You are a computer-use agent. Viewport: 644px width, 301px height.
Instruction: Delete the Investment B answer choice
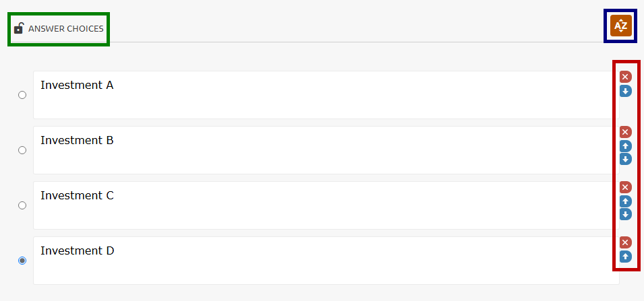(x=625, y=132)
